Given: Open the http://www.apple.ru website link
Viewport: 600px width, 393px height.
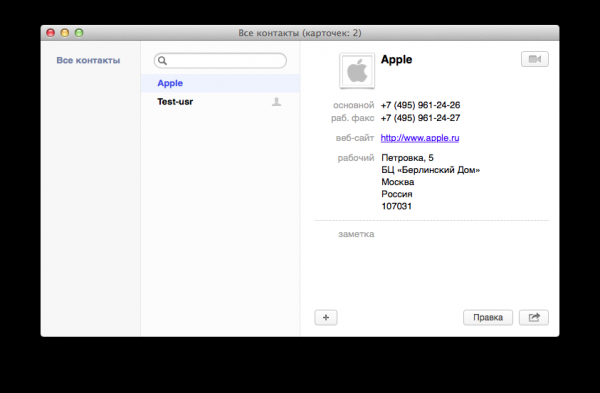Looking at the screenshot, I should (420, 138).
